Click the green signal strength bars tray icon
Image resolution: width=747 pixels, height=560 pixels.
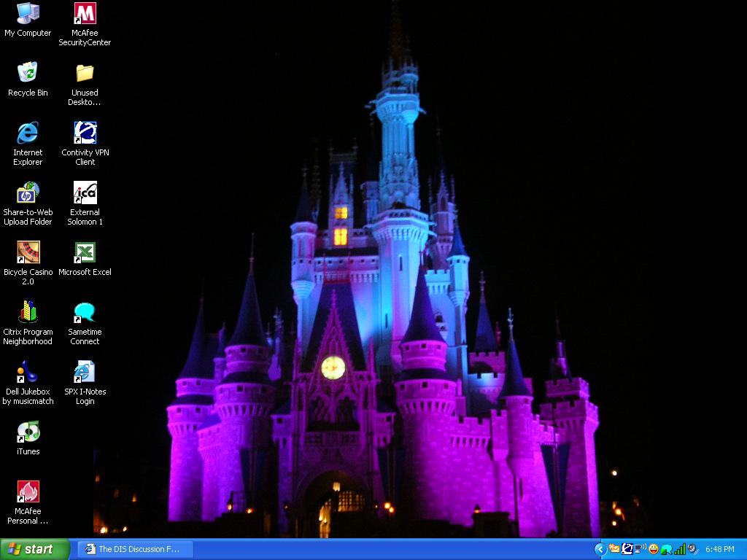680,549
